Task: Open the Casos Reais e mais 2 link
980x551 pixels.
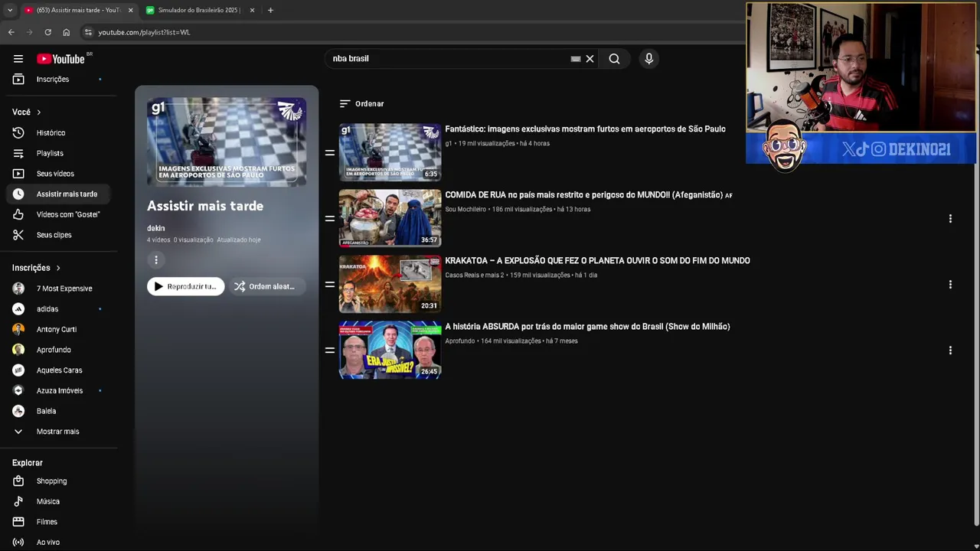Action: [x=475, y=275]
